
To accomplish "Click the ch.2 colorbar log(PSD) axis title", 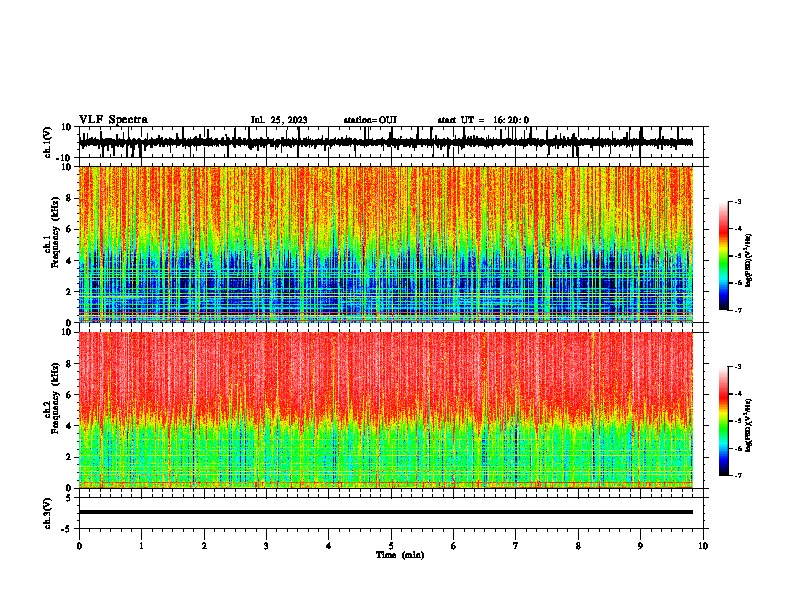I will click(749, 425).
